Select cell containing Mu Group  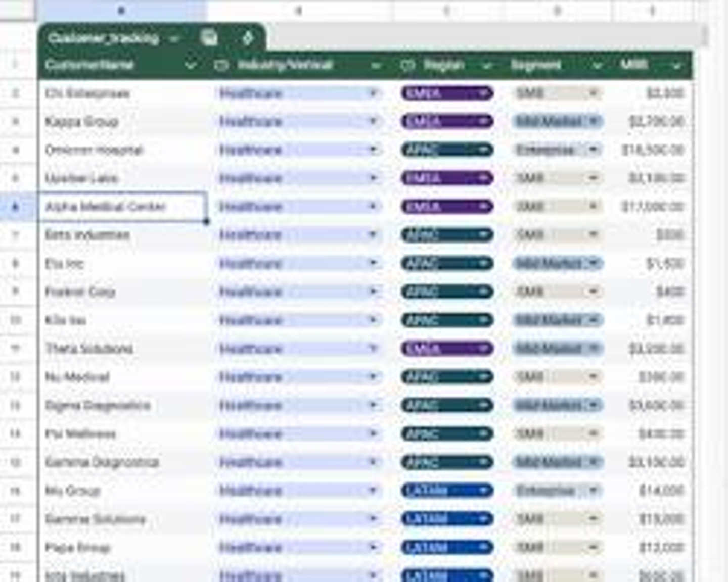pos(122,491)
